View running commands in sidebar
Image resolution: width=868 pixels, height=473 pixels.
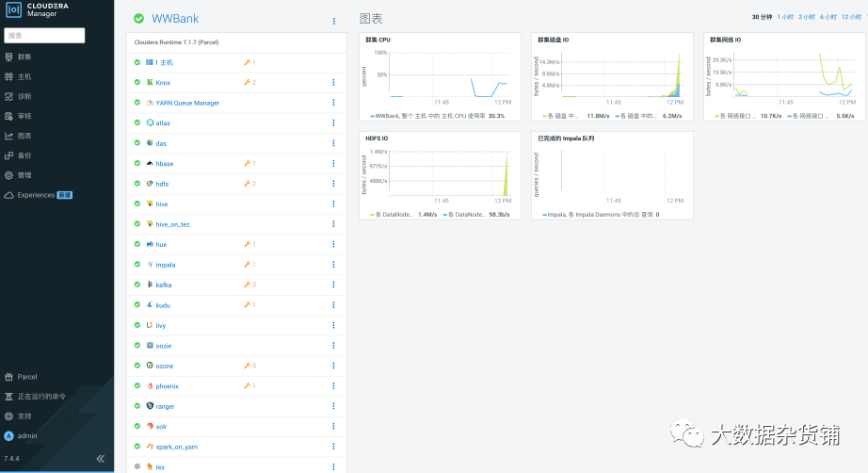pyautogui.click(x=36, y=397)
